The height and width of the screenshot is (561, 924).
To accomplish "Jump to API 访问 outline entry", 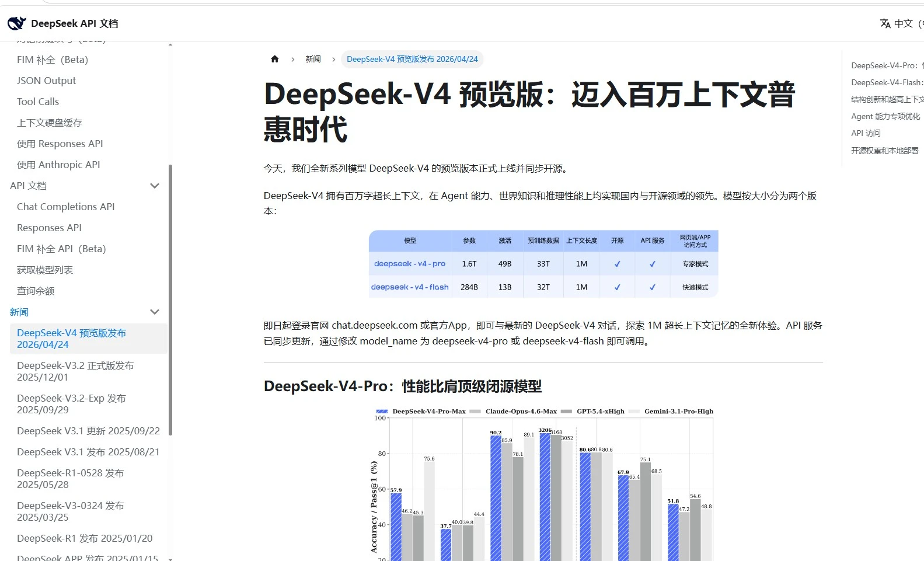I will point(866,133).
